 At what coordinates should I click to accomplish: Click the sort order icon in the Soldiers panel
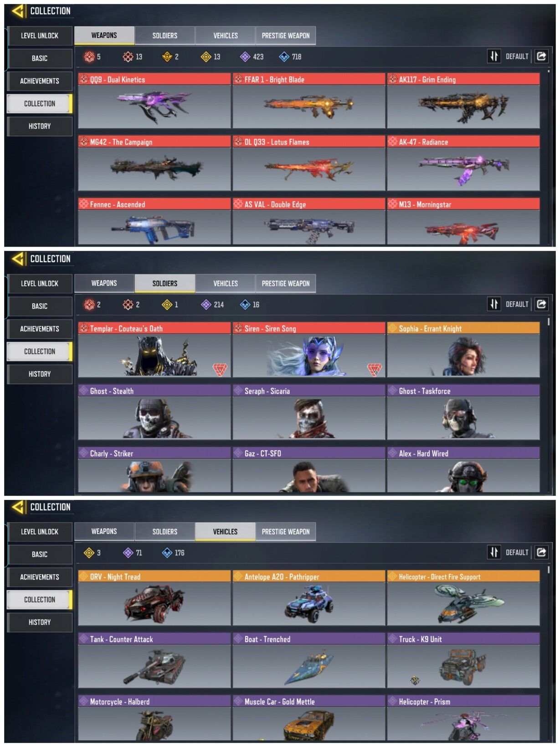click(x=494, y=304)
